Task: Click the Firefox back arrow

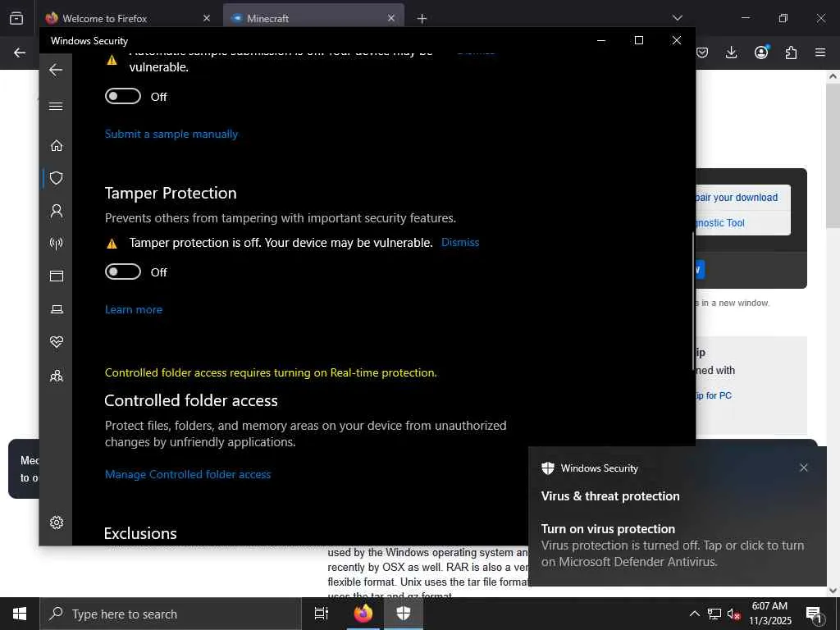Action: tap(20, 52)
